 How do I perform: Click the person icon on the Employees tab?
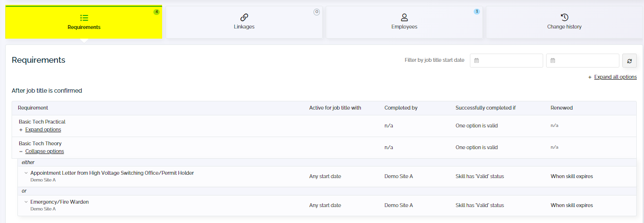coord(404,17)
